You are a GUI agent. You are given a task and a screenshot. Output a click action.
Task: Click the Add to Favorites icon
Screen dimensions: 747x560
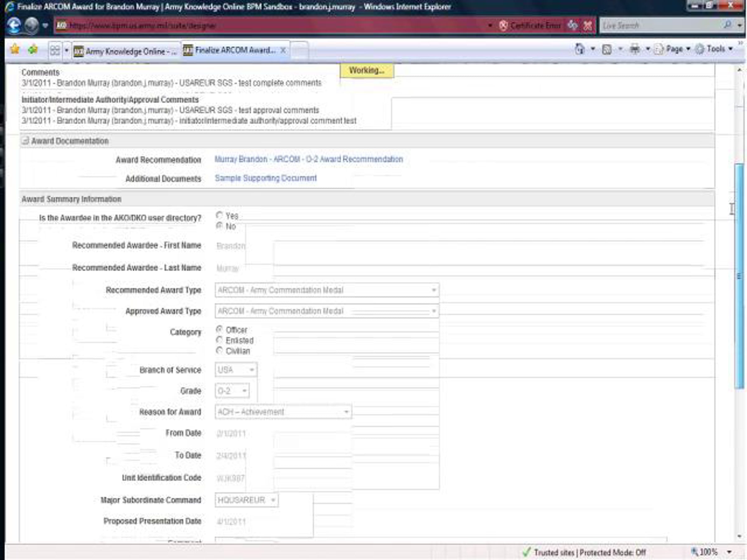pos(33,50)
